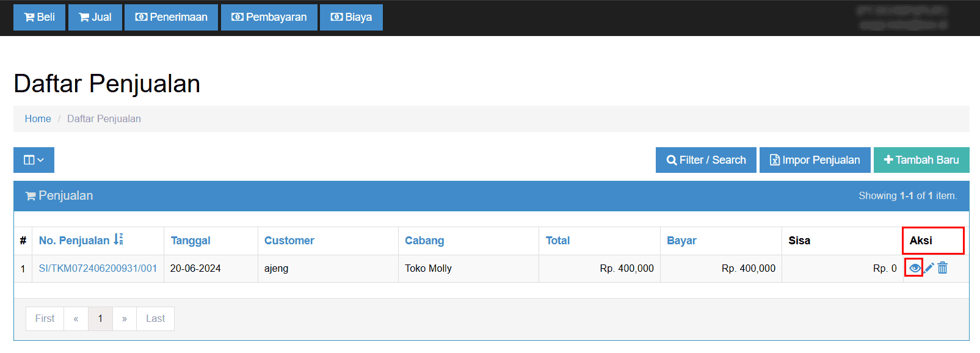Go to Penerimaan in the top bar

pos(171,17)
